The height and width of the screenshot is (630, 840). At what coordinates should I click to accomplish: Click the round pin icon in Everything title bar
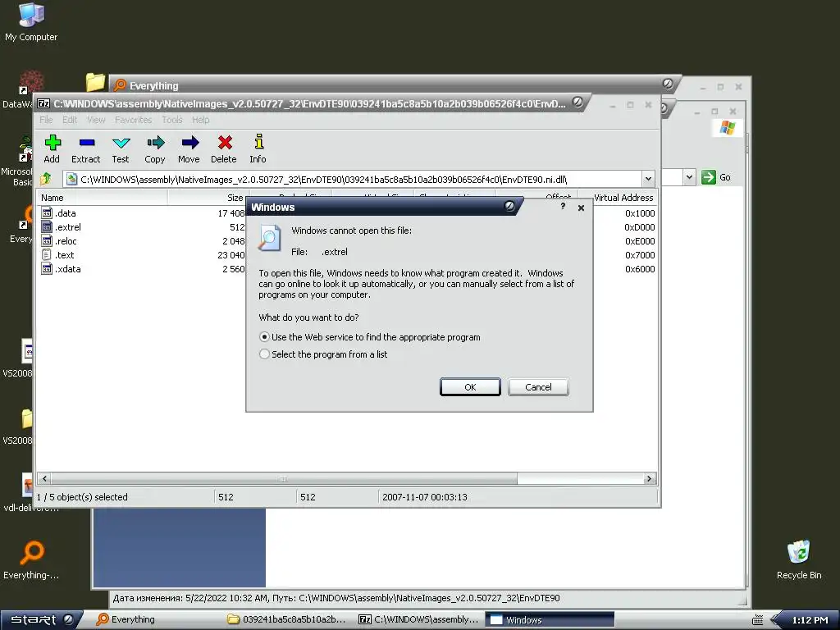(x=668, y=84)
